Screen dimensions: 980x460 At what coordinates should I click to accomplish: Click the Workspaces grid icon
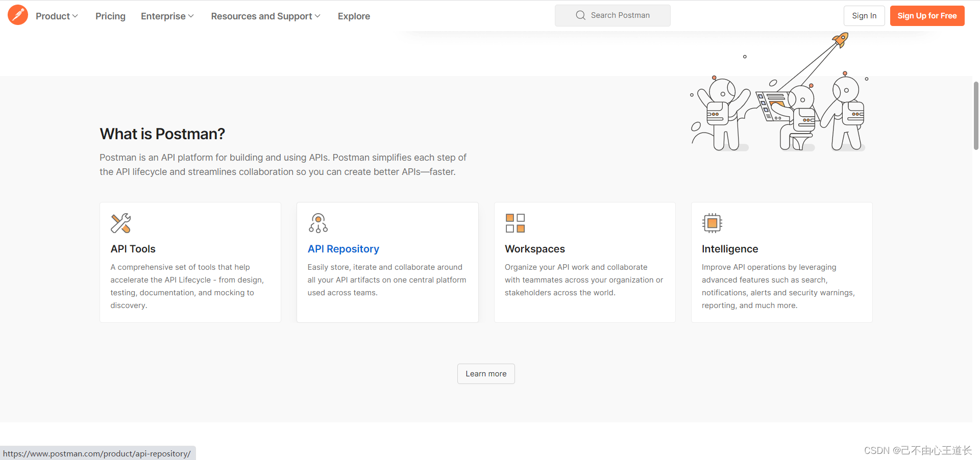(x=515, y=223)
